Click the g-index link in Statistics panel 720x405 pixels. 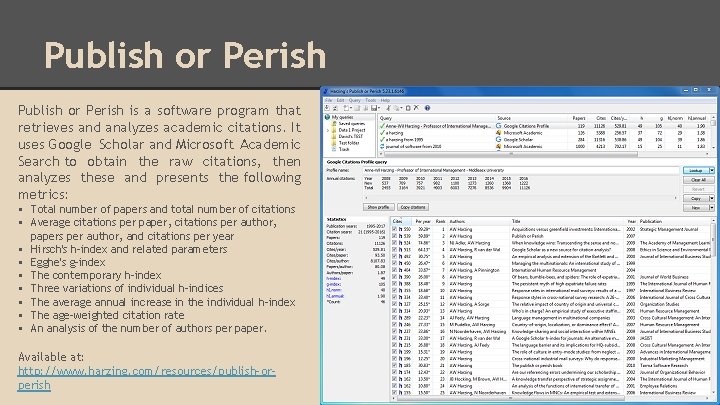coord(333,285)
